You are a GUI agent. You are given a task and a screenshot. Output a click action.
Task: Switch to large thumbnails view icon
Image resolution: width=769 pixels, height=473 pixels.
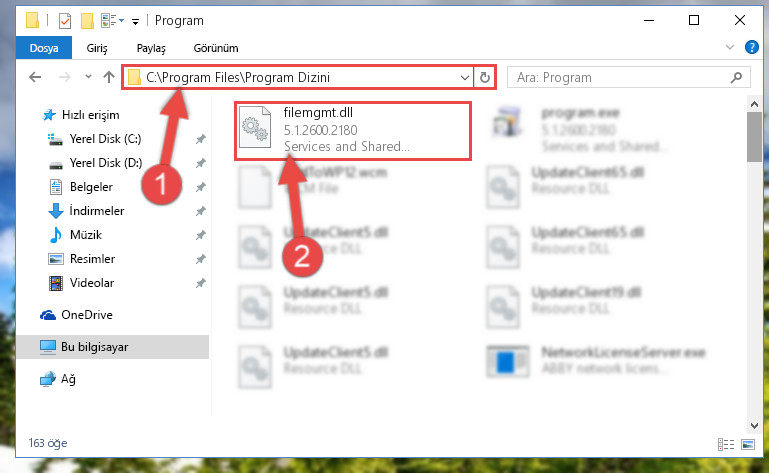(748, 445)
